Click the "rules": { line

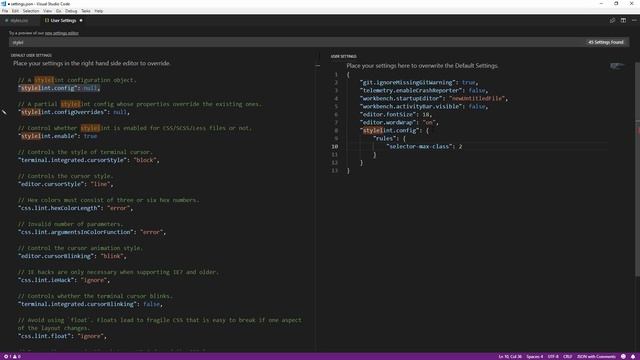pyautogui.click(x=389, y=138)
